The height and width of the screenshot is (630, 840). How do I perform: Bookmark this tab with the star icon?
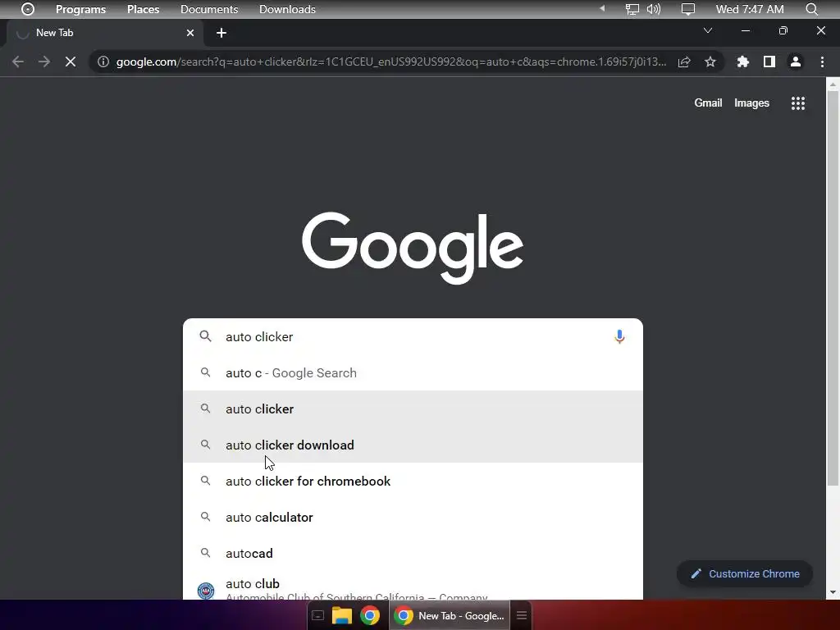pyautogui.click(x=710, y=62)
